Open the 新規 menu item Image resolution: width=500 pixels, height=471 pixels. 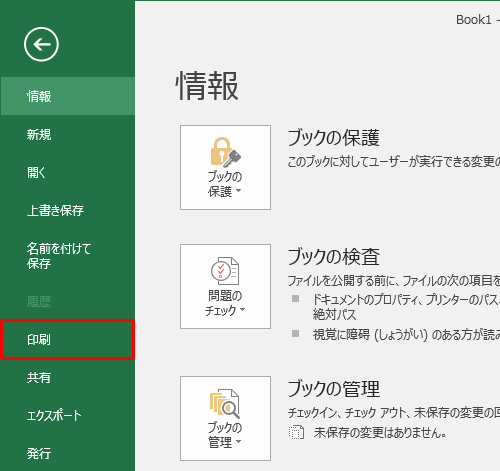coord(67,134)
